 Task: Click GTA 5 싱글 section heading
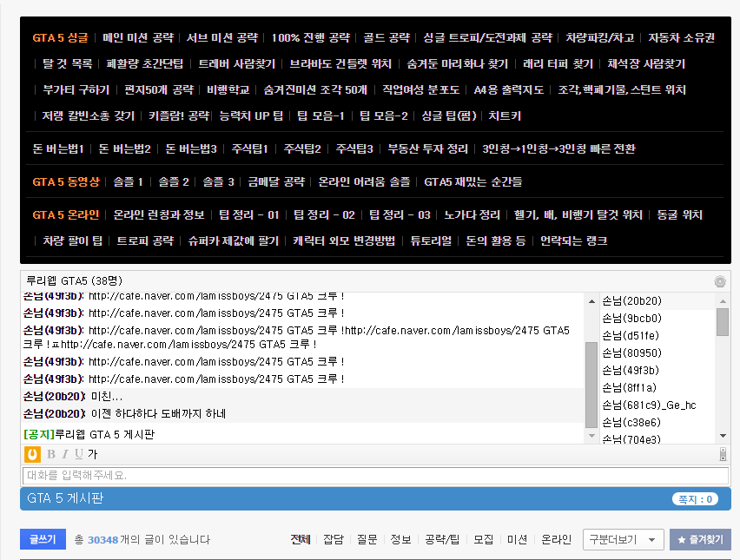point(60,37)
